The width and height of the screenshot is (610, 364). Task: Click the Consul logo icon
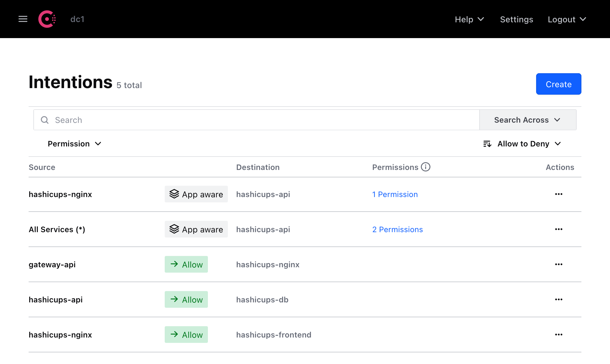[x=47, y=19]
